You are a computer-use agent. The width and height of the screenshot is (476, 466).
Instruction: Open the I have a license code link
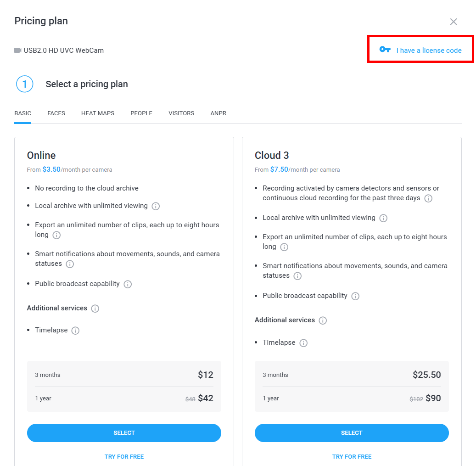429,51
